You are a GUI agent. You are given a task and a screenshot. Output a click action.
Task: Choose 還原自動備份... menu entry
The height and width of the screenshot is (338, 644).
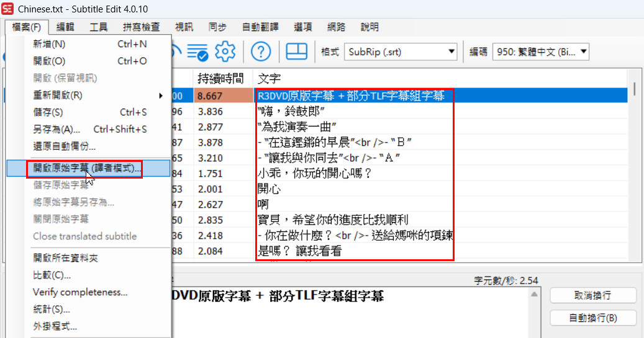[x=64, y=146]
